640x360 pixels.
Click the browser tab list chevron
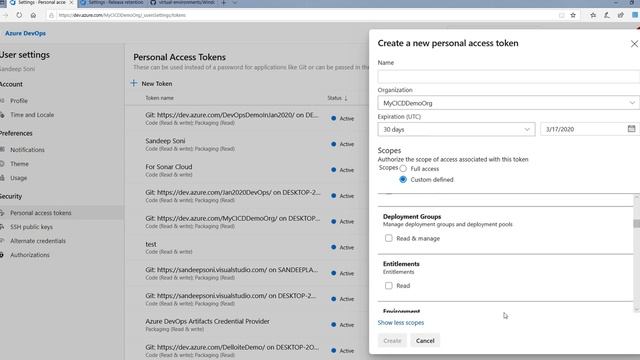[235, 3]
